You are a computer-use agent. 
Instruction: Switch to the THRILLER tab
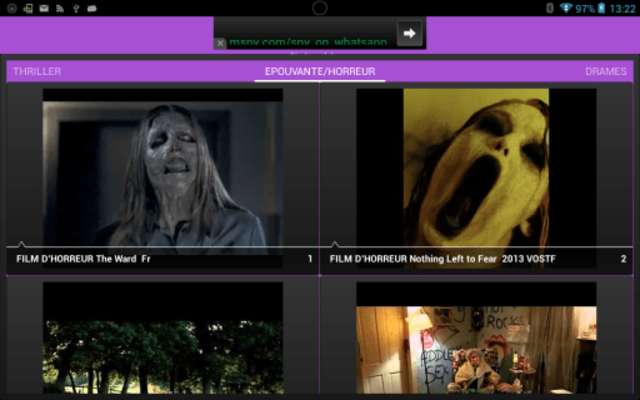point(37,71)
